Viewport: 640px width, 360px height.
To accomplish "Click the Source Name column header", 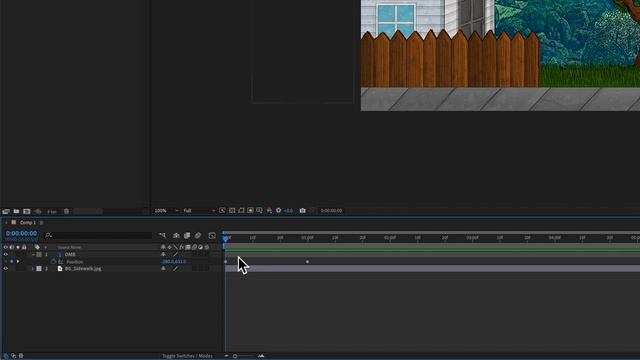I will coord(69,247).
